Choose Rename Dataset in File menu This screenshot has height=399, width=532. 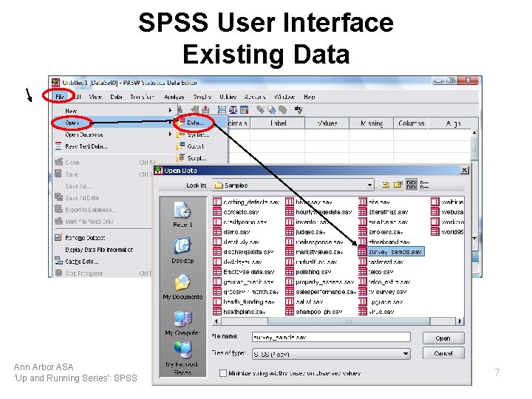85,237
